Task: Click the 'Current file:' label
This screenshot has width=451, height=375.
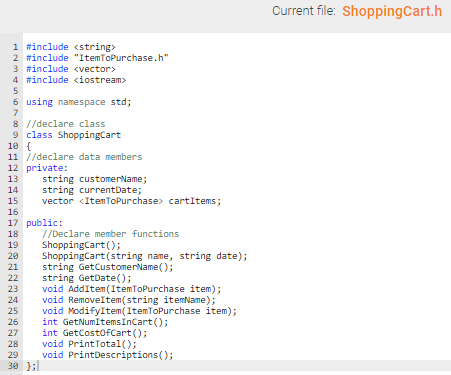Action: tap(304, 11)
